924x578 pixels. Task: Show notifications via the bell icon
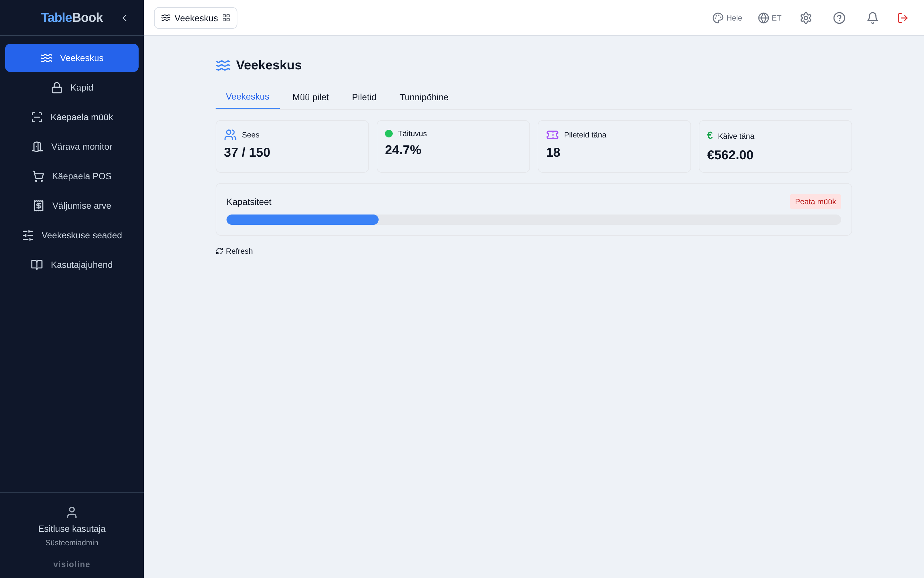872,18
